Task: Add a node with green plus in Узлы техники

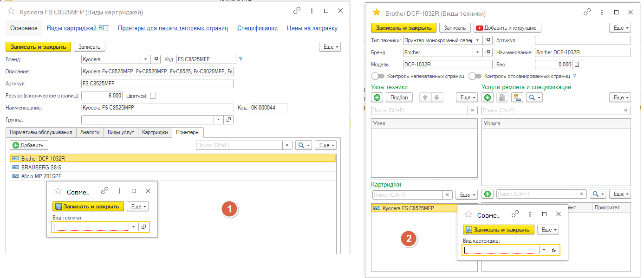Action: click(x=377, y=97)
